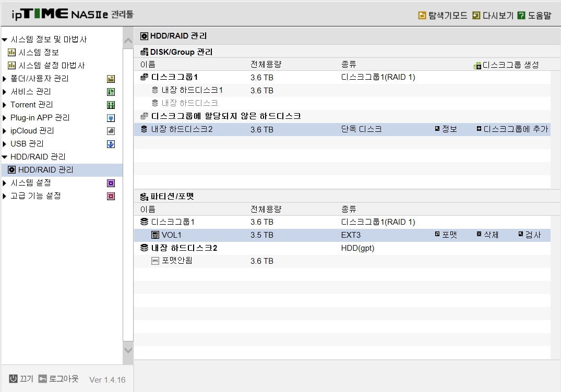Click the sidebar scrollbar down arrow

click(128, 350)
